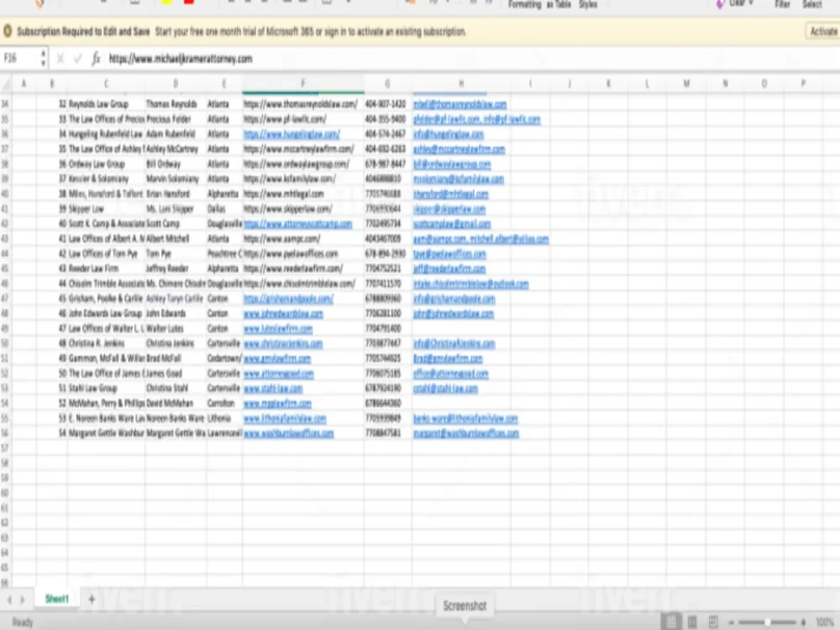Click the zoom out minus button

click(x=732, y=622)
